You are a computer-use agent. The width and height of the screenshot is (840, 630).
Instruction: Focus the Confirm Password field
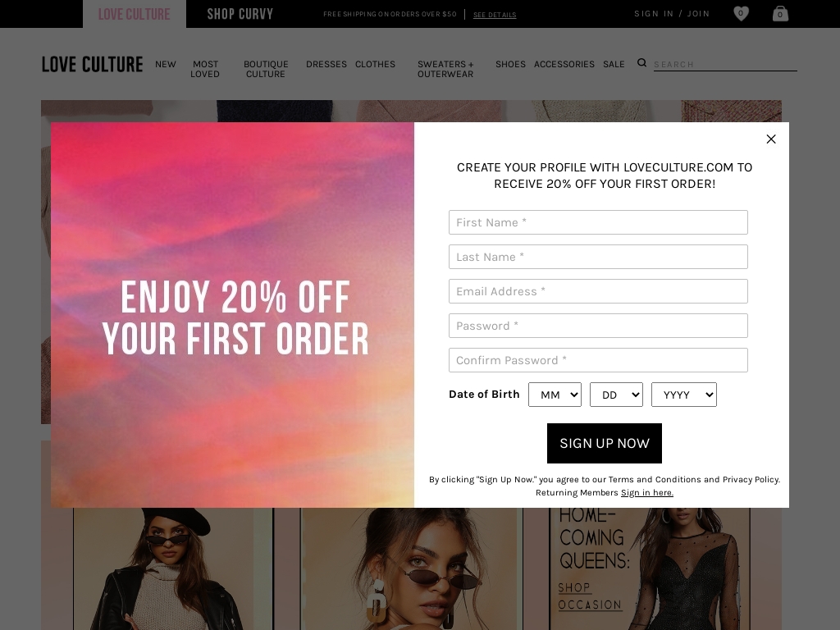click(x=598, y=360)
